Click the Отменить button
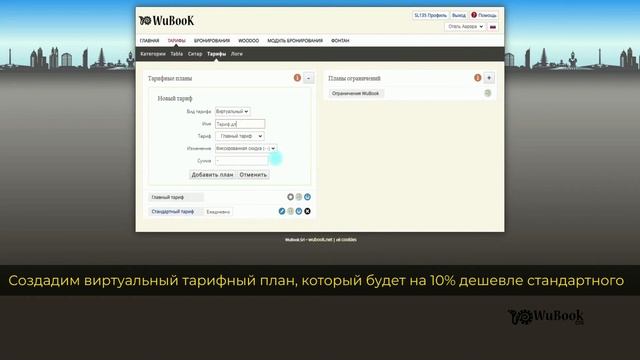Screen dimensions: 640x360 coord(253,175)
